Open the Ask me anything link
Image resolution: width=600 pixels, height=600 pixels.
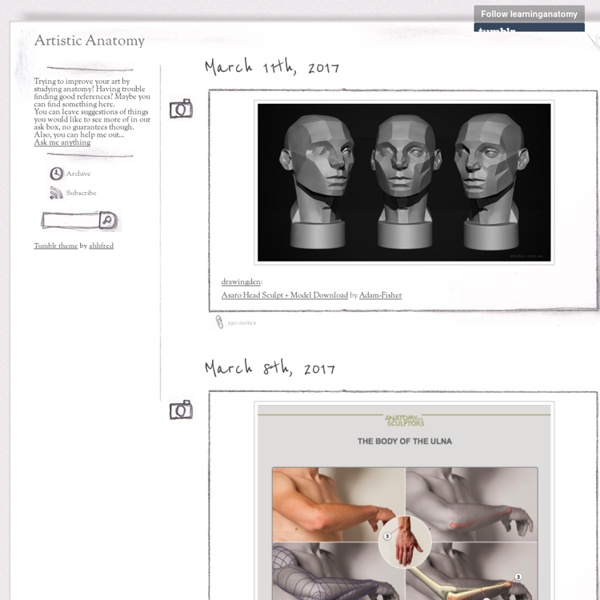[62, 143]
